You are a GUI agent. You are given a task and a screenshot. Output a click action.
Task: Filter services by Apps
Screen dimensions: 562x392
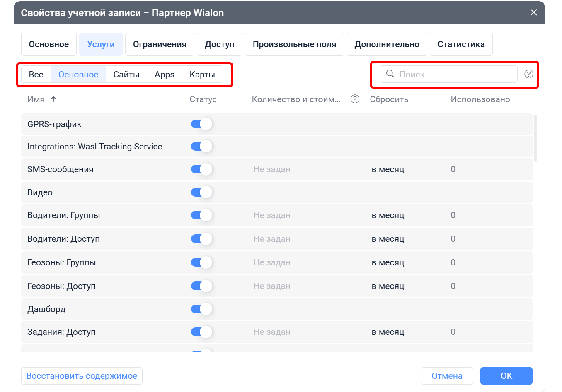coord(165,75)
